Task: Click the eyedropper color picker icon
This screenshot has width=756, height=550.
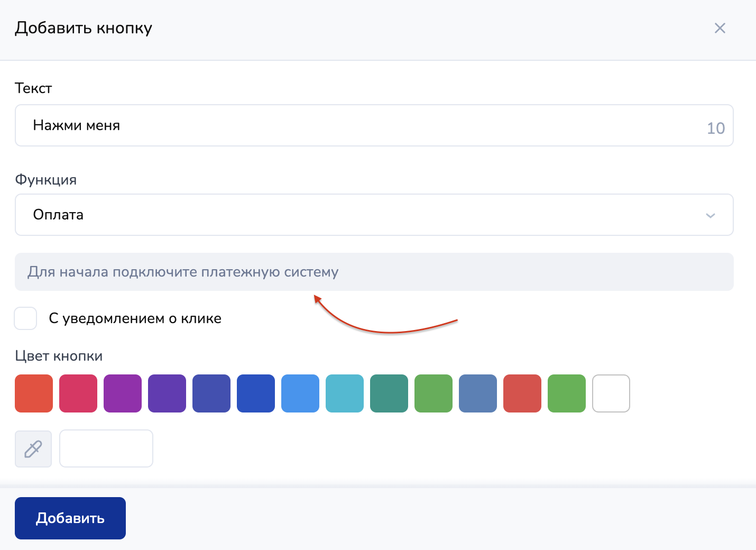Action: [33, 448]
